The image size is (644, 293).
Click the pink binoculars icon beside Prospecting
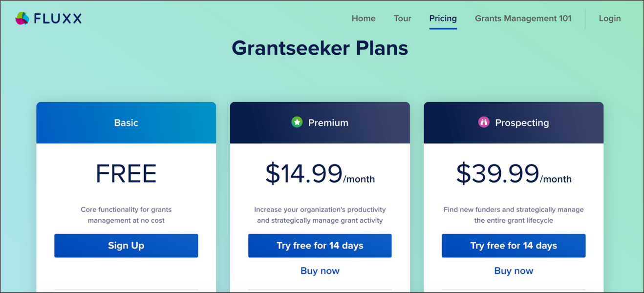pyautogui.click(x=484, y=123)
